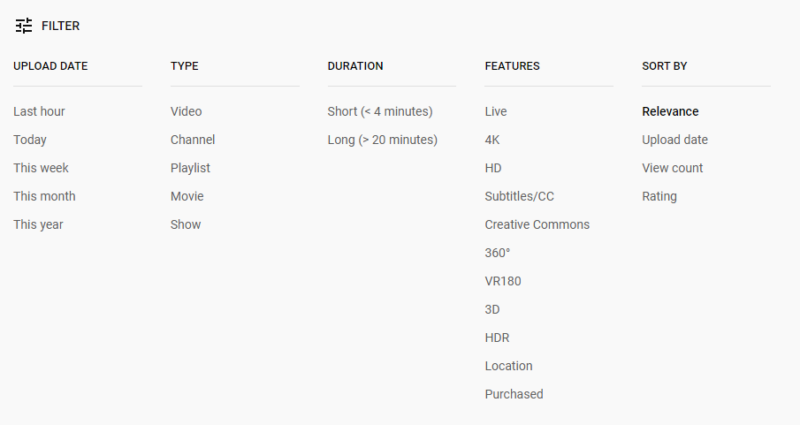
Task: Choose the HDR feature filter
Action: (497, 338)
